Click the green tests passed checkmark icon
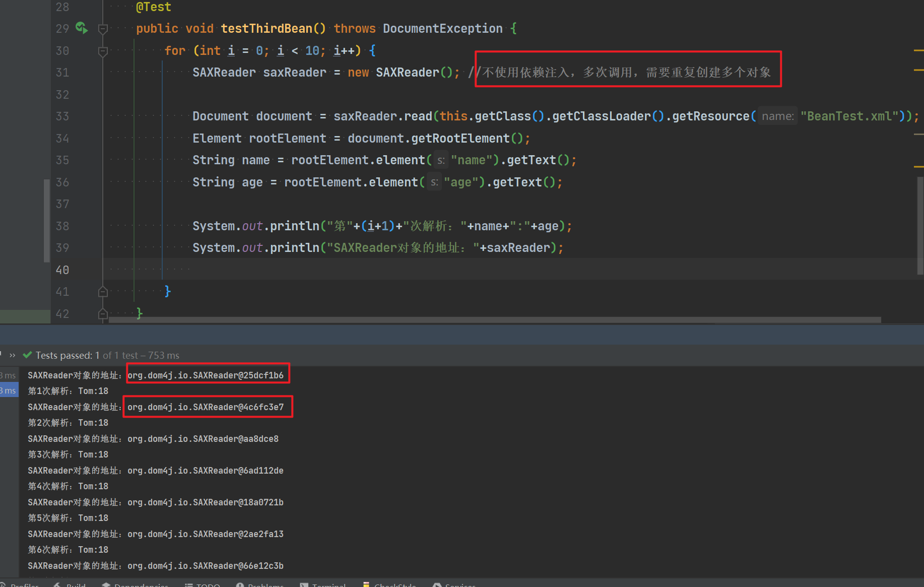This screenshot has width=924, height=587. point(28,355)
